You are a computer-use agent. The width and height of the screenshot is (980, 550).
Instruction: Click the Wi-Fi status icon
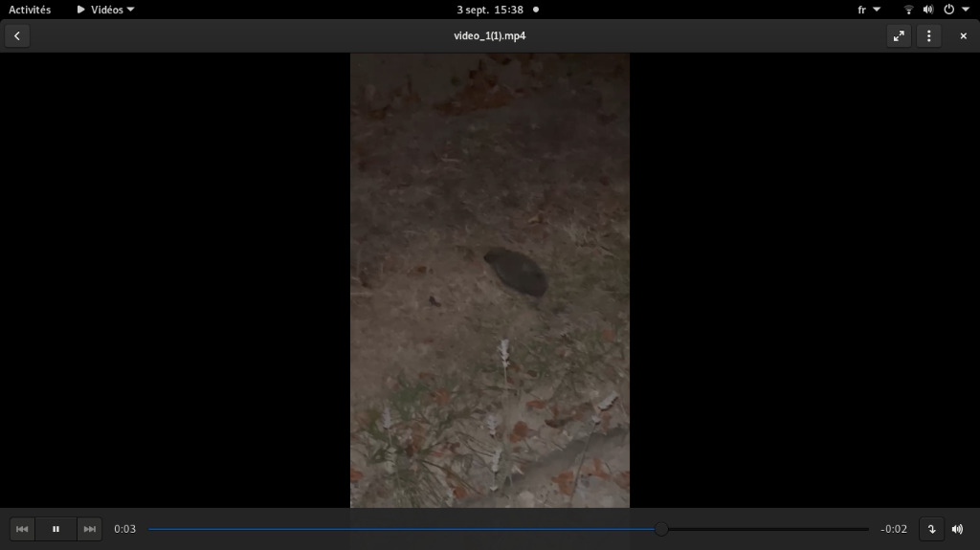click(908, 10)
